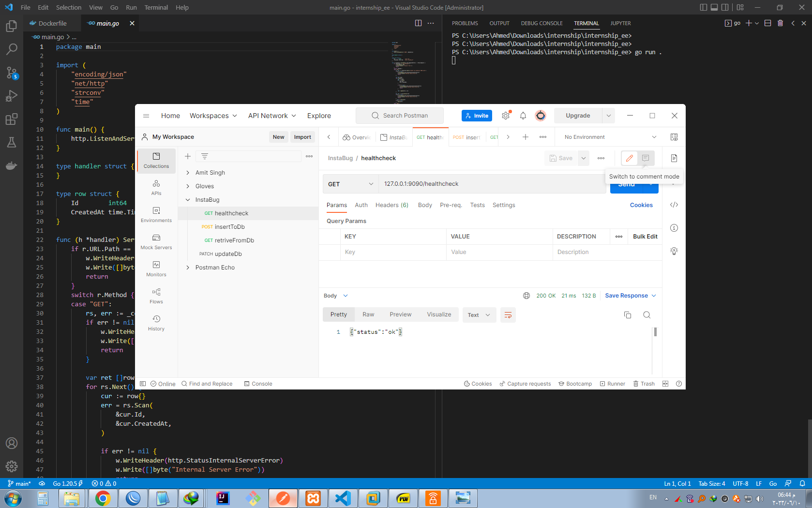Expand Gloves collection
Image resolution: width=812 pixels, height=508 pixels.
pos(188,186)
